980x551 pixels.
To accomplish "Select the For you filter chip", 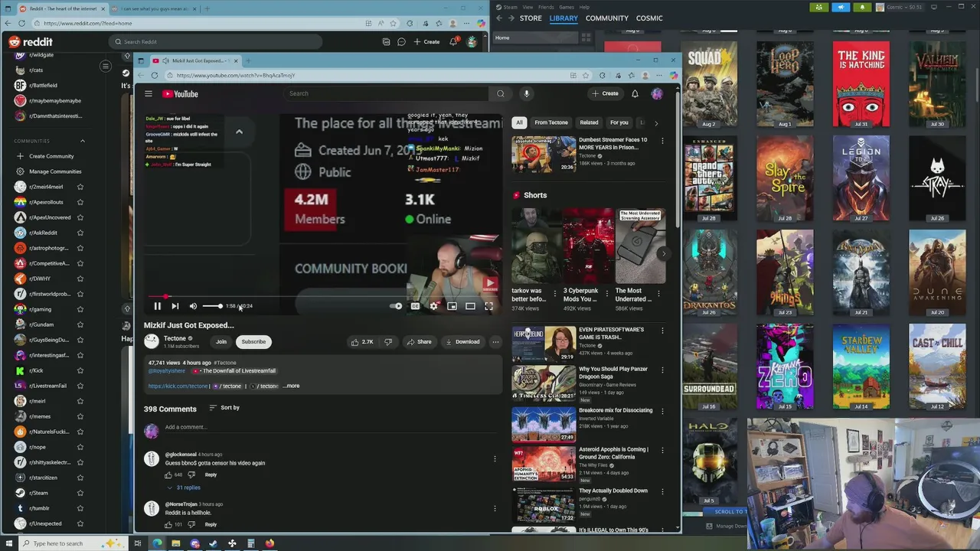I will [619, 122].
